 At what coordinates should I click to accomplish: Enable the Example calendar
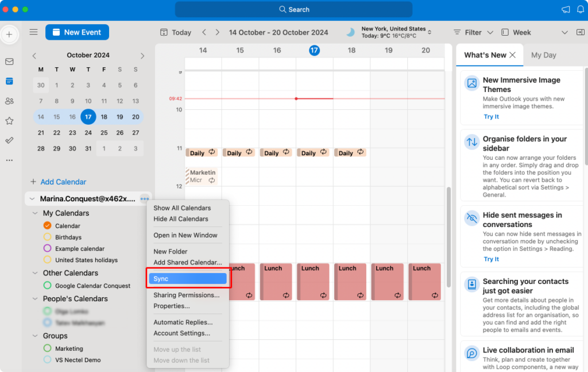coord(47,248)
